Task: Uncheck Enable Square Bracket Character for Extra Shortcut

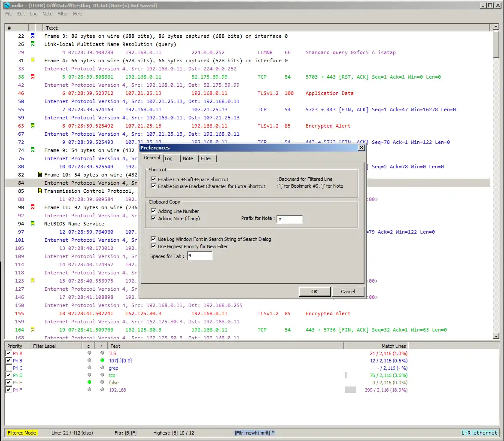Action: pyautogui.click(x=153, y=186)
